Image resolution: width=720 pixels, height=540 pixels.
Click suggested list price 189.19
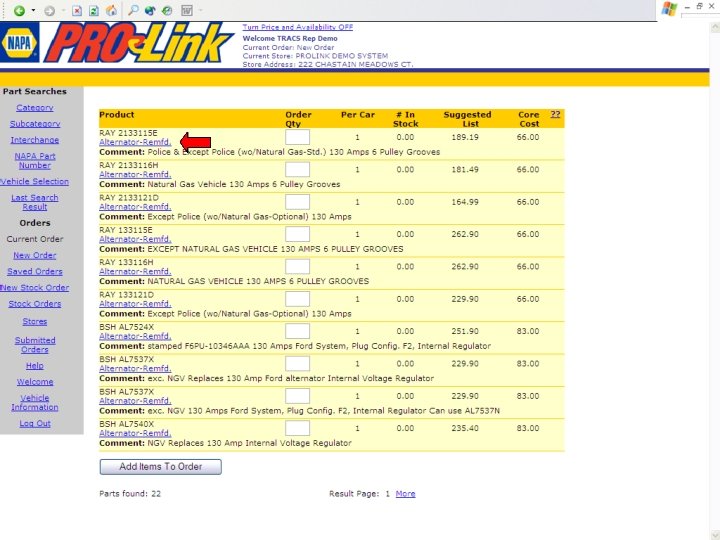click(465, 137)
